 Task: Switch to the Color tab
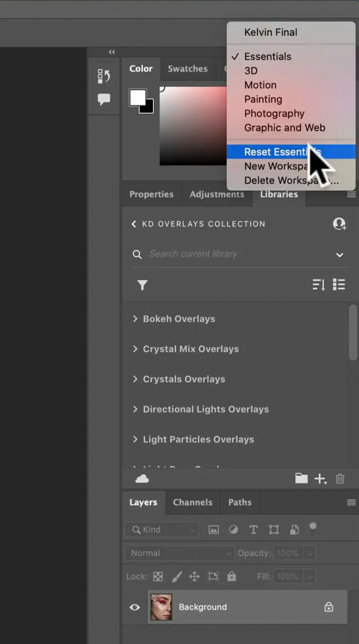(141, 69)
